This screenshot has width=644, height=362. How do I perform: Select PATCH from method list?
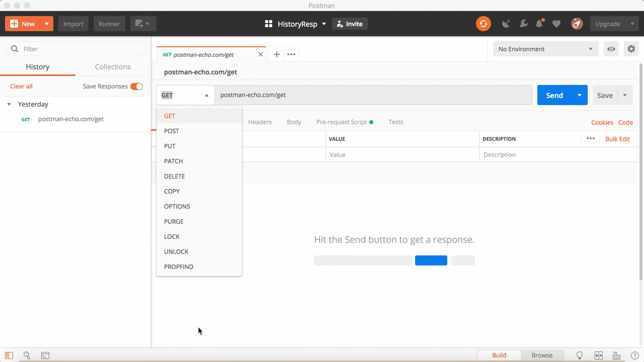[199, 161]
